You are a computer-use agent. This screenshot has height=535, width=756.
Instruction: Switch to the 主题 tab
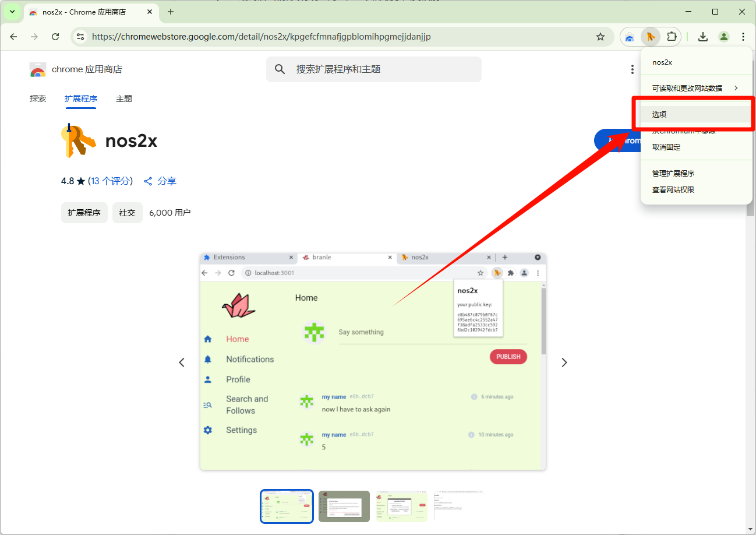point(124,98)
